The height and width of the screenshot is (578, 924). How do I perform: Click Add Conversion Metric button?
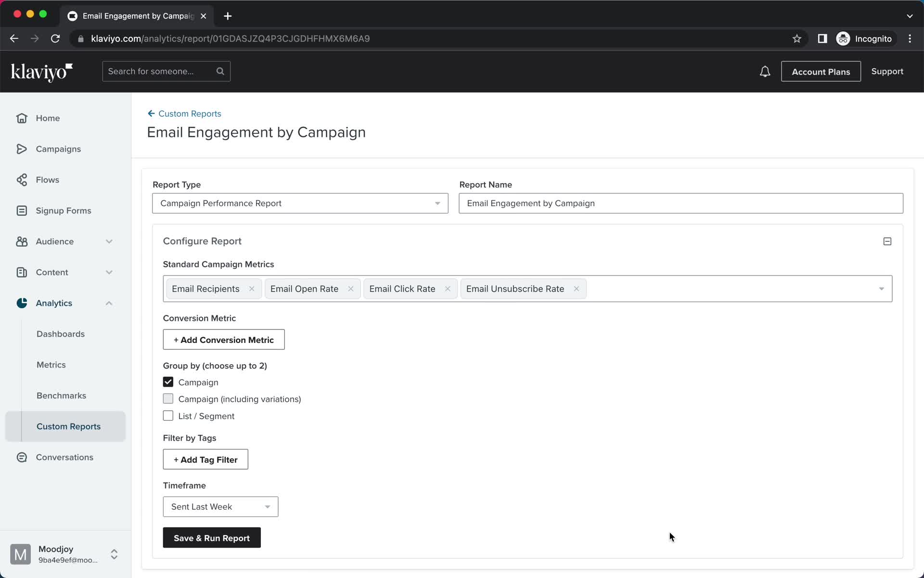point(224,340)
